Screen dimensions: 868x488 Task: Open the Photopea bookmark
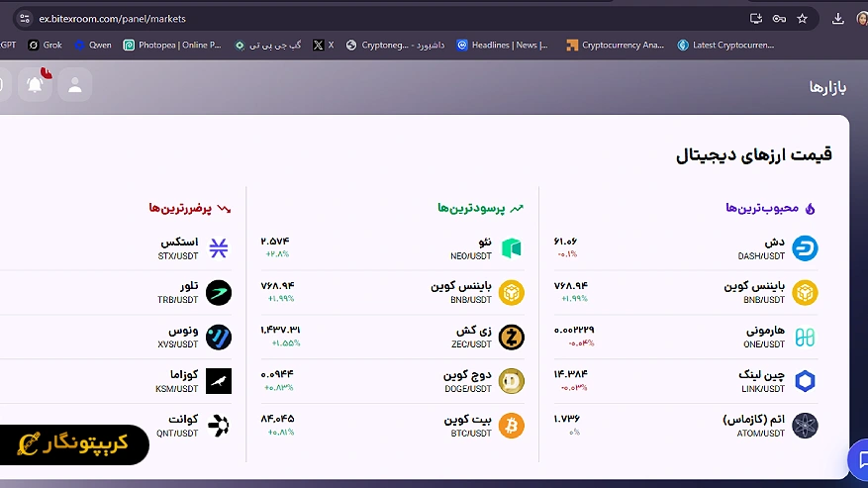pos(172,45)
